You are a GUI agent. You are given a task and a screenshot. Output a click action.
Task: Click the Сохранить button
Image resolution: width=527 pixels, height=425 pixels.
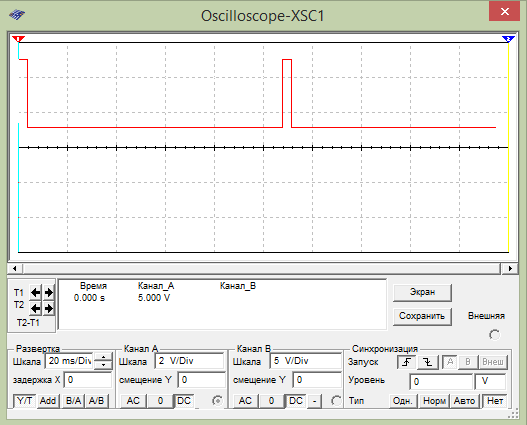coord(422,316)
